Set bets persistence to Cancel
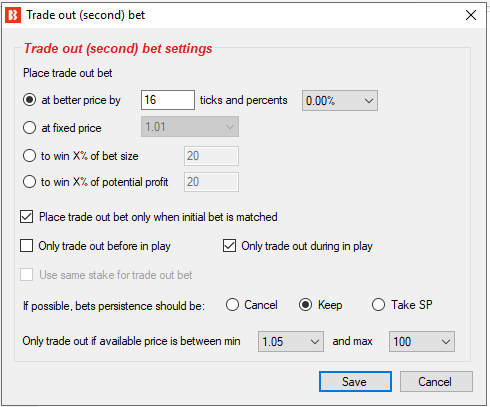Screen dimensions: 490x407 click(x=232, y=305)
